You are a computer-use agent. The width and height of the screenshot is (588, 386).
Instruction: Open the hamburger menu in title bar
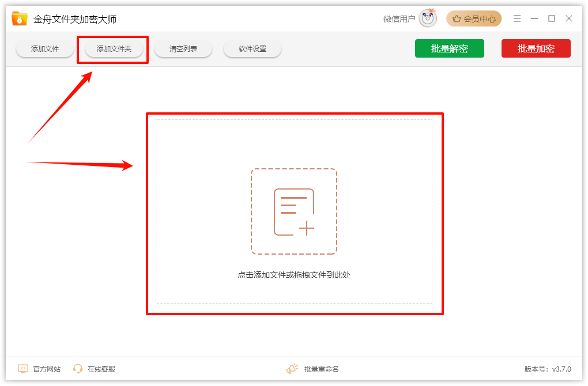(517, 19)
